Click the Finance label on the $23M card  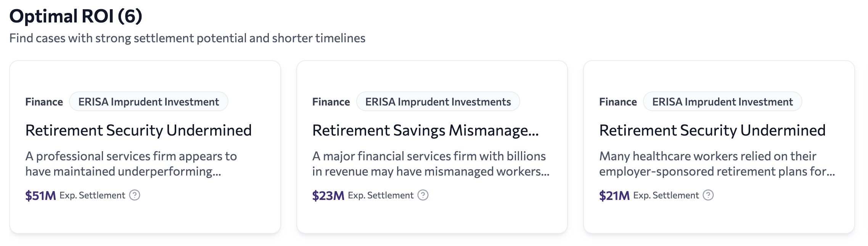(x=331, y=102)
